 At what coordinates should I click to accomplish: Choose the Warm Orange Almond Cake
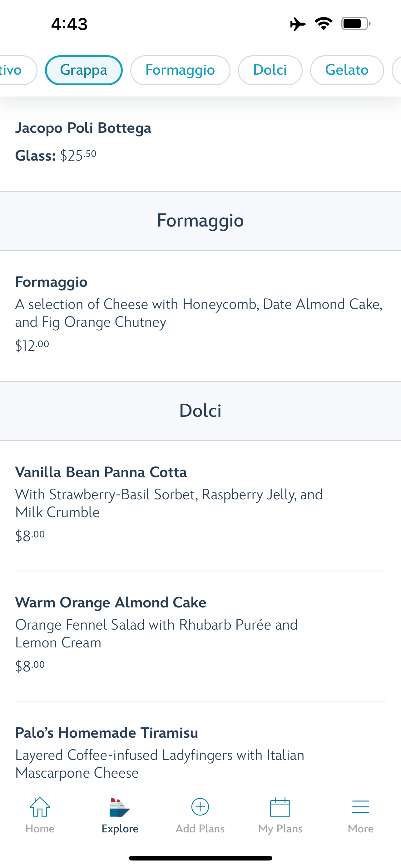pyautogui.click(x=111, y=602)
